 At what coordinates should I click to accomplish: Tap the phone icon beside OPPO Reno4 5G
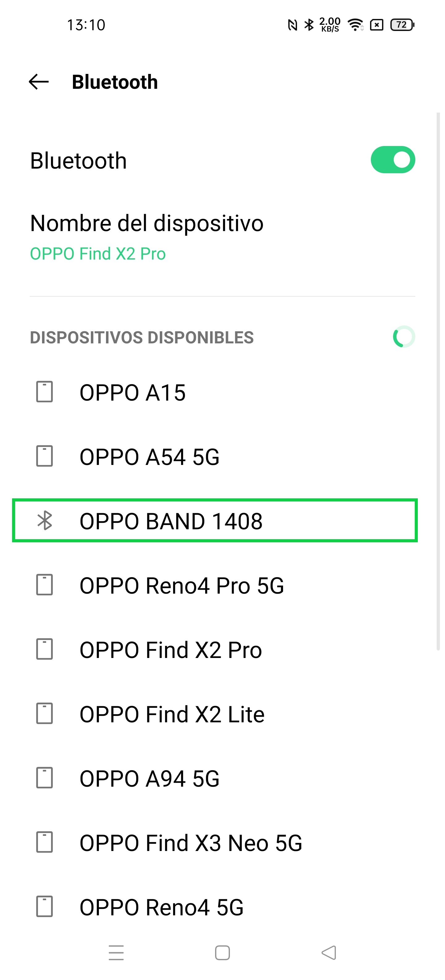pyautogui.click(x=44, y=907)
